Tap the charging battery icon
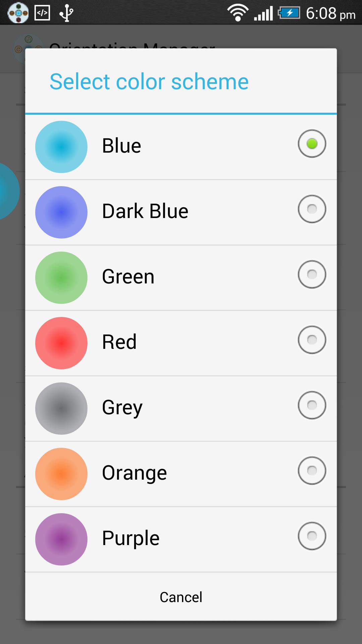This screenshot has height=644, width=362. [289, 13]
